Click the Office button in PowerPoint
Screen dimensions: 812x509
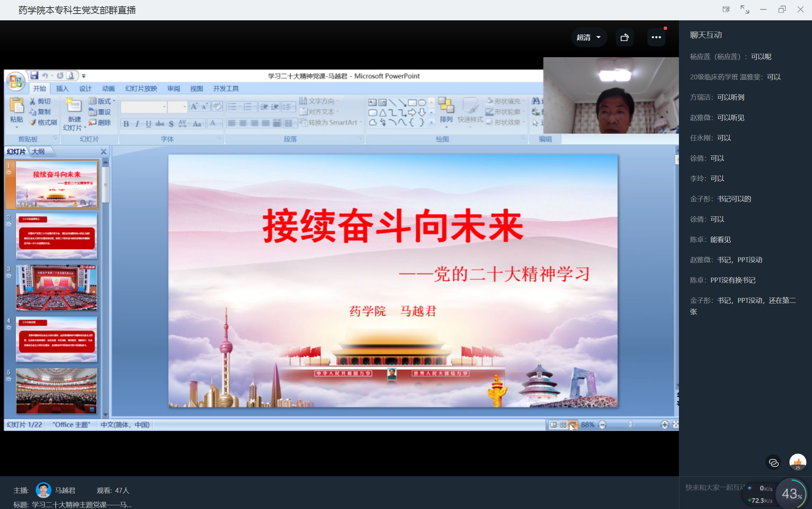[16, 81]
